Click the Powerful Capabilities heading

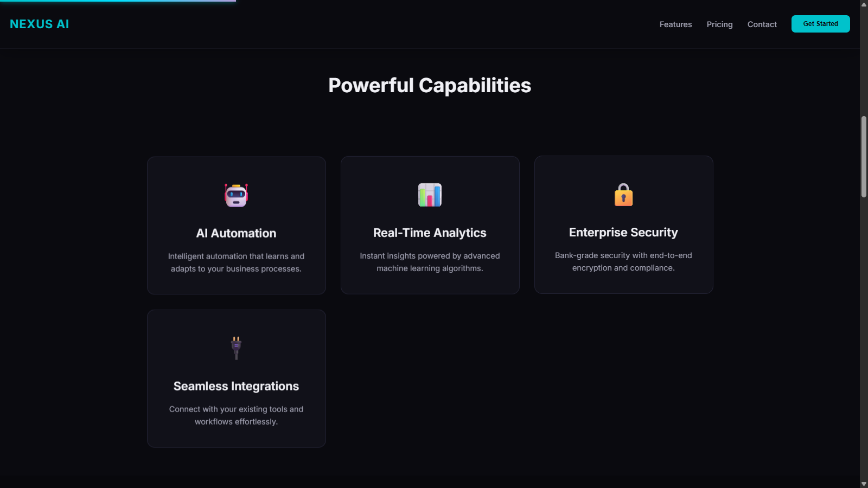(429, 85)
